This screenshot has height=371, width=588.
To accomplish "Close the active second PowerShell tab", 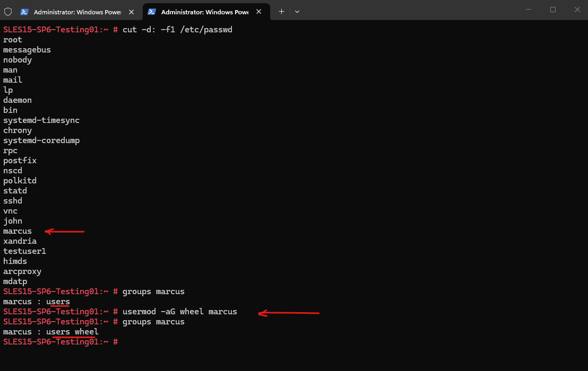I will 258,12.
